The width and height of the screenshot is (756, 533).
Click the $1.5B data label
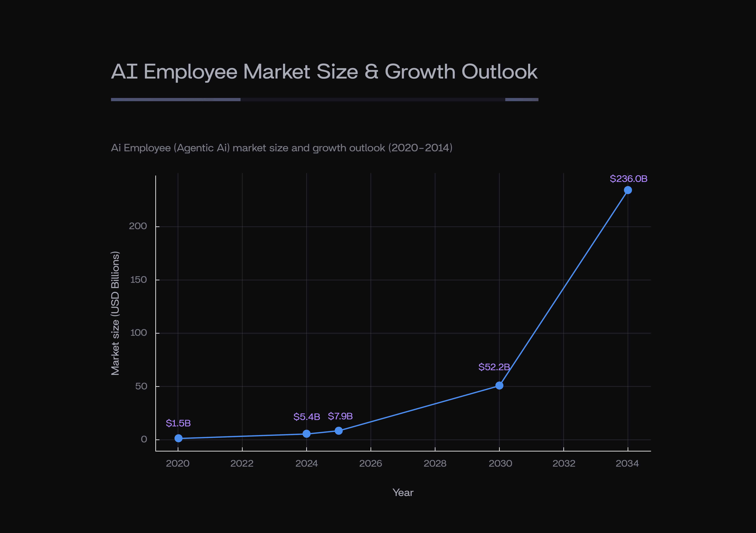(x=178, y=423)
